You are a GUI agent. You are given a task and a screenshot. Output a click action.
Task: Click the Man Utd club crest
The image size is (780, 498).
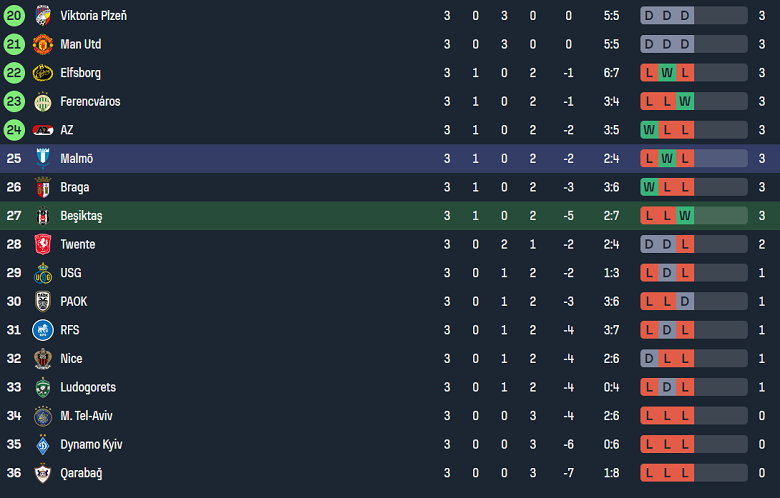pyautogui.click(x=42, y=44)
